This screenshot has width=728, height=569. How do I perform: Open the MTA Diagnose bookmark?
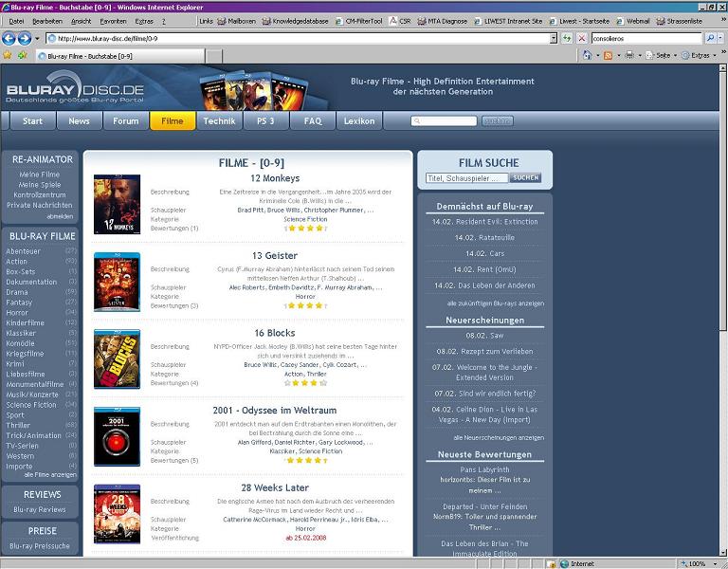[x=443, y=22]
